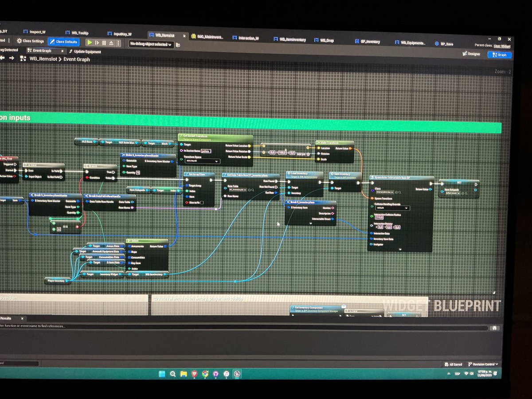Open Class Settings
Viewport: 532px width, 399px height.
(31, 41)
